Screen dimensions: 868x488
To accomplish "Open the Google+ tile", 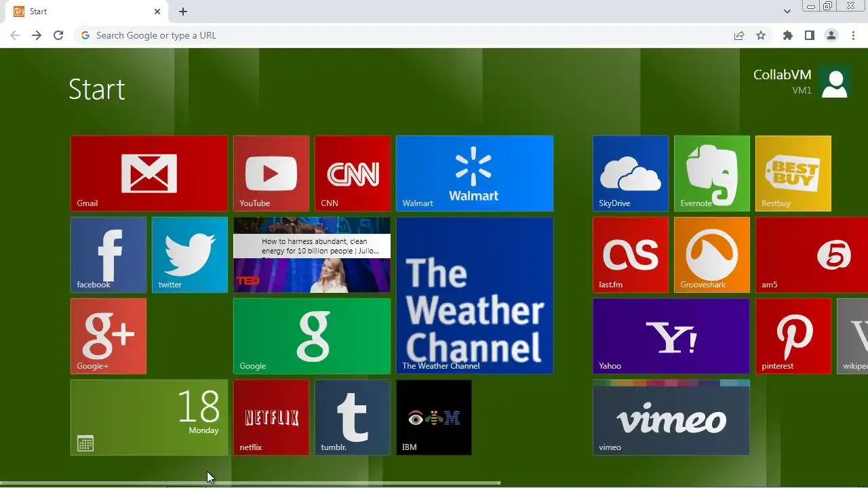I will tap(108, 336).
